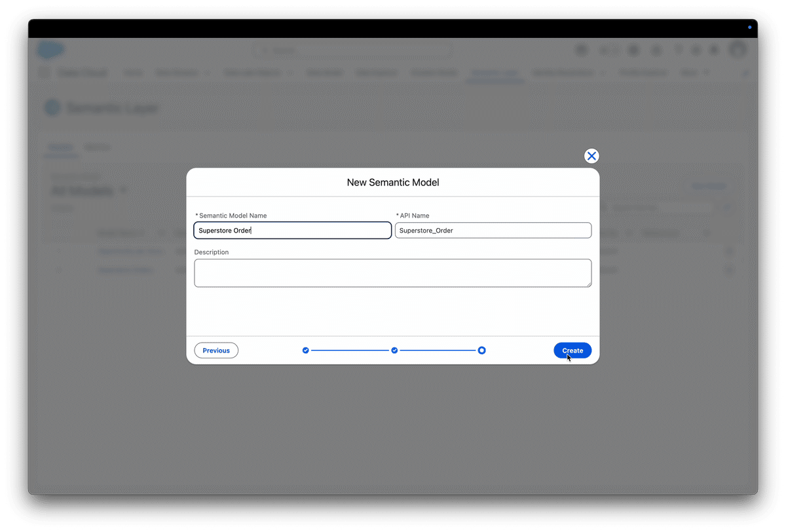Select the Semantic Layer navigation item
This screenshot has height=532, width=786.
click(x=495, y=73)
